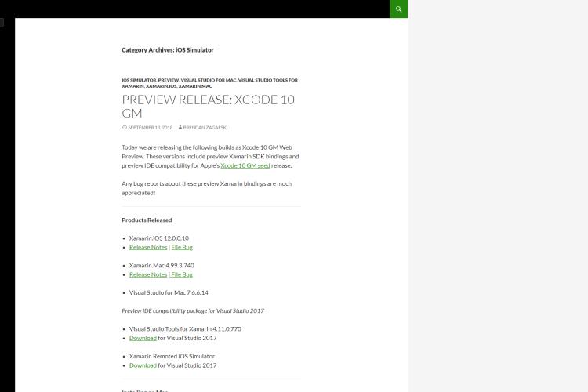Click File Bug under Xamarin.Mac 4.99.3.740
This screenshot has width=588, height=392.
tap(182, 274)
